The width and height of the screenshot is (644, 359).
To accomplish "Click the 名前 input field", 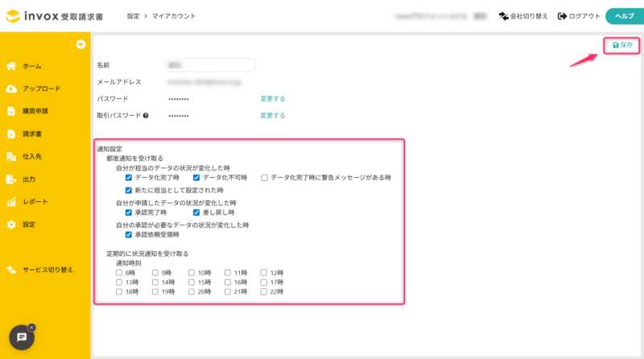I will click(x=210, y=65).
